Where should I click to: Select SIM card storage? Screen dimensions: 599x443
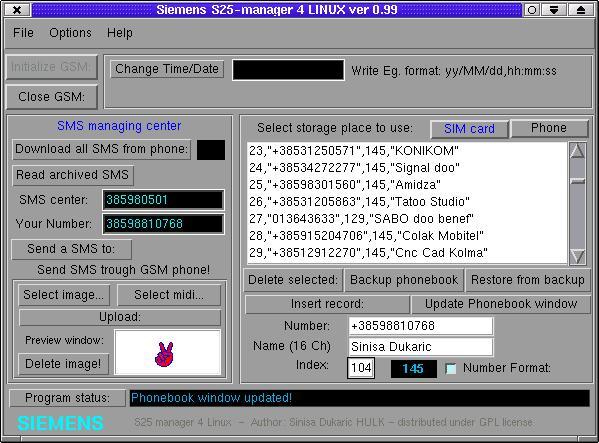click(469, 129)
